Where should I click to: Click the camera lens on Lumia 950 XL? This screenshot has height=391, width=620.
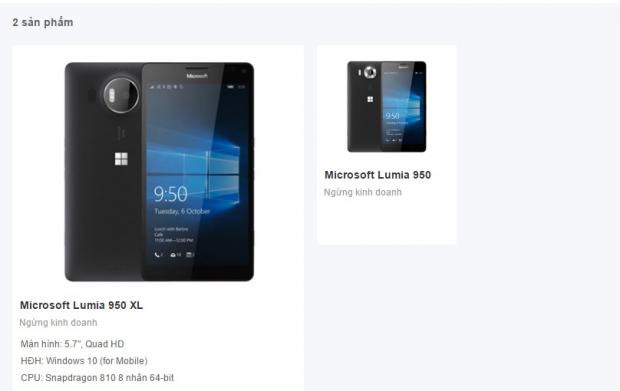[121, 95]
